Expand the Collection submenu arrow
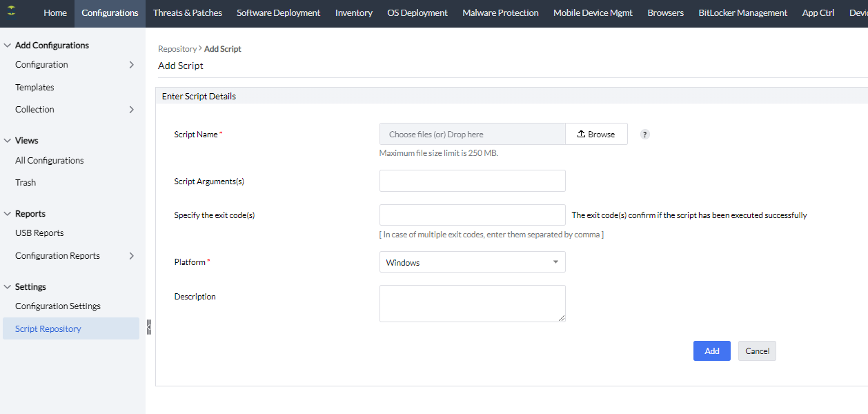This screenshot has height=414, width=868. pyautogui.click(x=132, y=110)
